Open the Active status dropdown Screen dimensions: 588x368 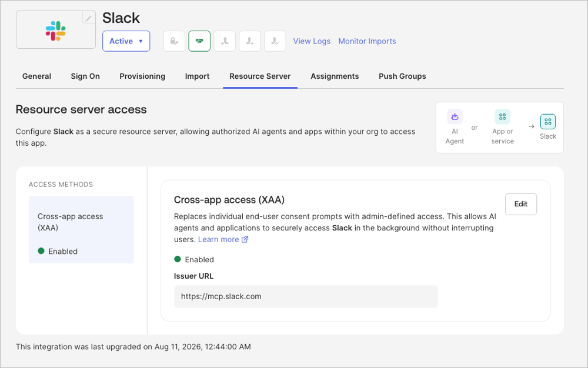[x=126, y=41]
